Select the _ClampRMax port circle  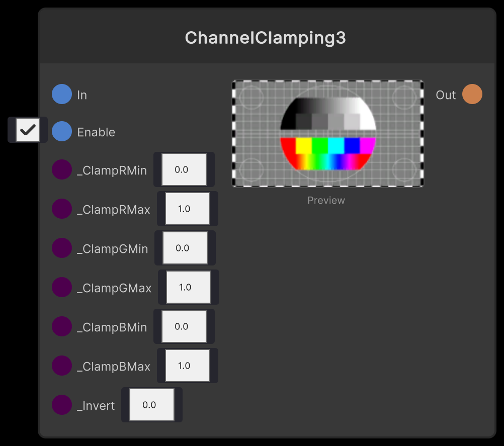[61, 209]
